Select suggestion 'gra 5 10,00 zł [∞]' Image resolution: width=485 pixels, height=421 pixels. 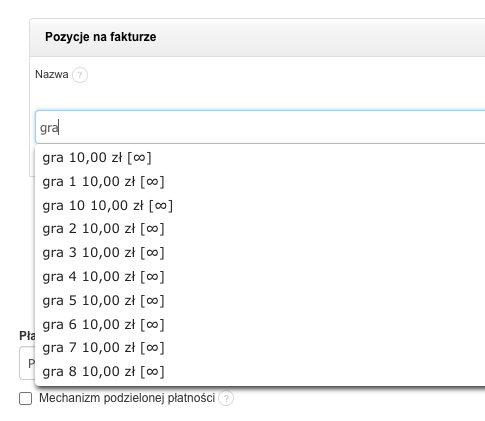(x=260, y=301)
